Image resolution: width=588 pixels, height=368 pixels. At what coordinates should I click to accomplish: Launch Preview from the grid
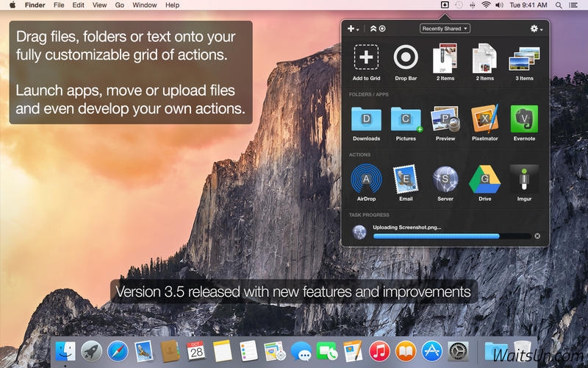(x=445, y=118)
